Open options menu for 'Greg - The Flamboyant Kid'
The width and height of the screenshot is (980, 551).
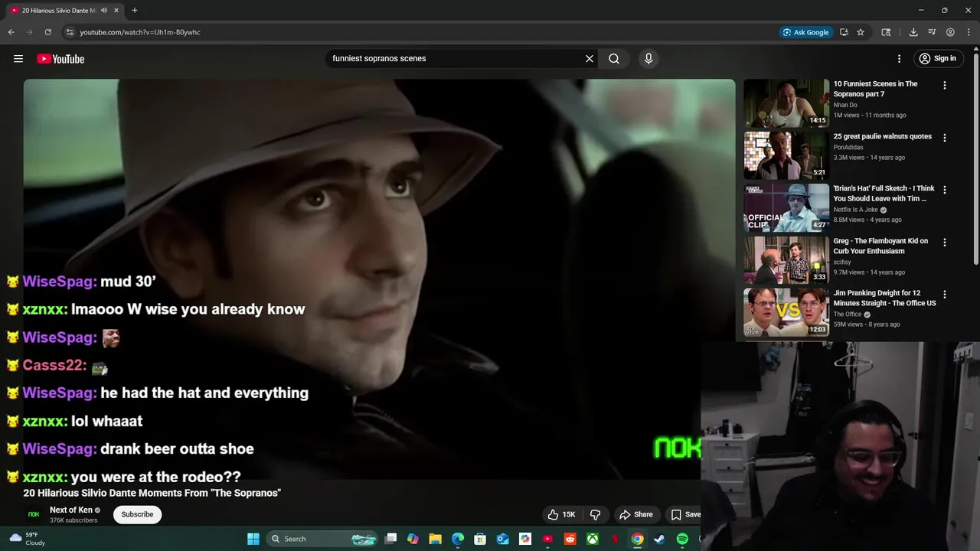944,243
